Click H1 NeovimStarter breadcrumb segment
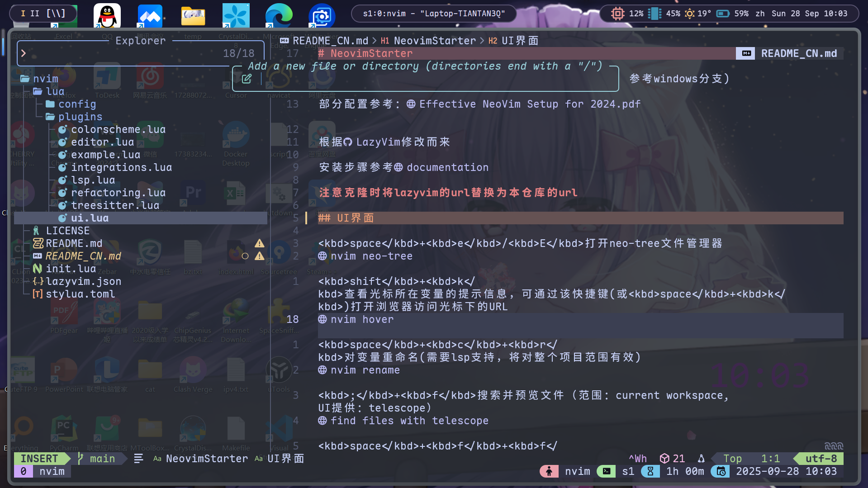 tap(428, 41)
